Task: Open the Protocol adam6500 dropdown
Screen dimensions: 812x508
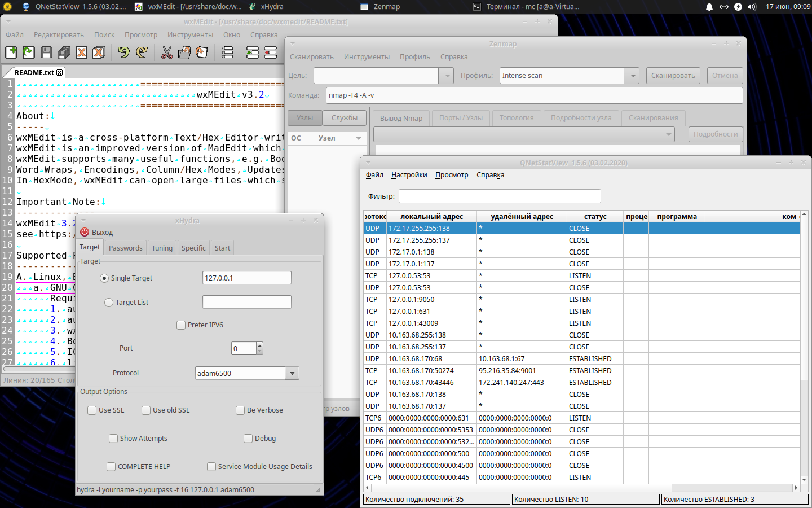Action: [x=292, y=373]
